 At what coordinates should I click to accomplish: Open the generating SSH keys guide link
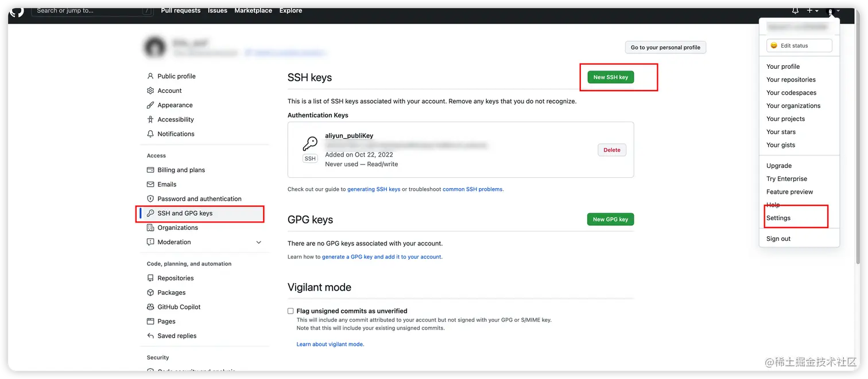374,189
